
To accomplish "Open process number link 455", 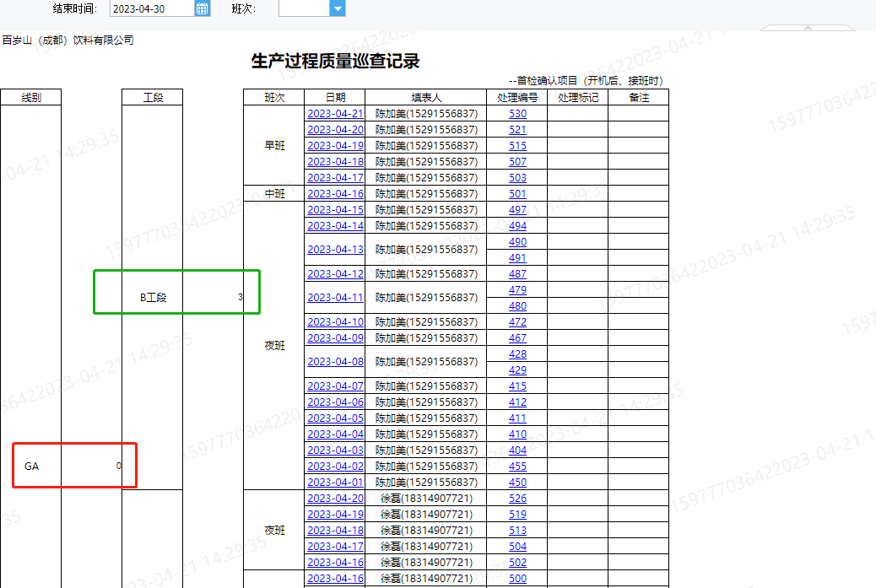I will click(x=517, y=467).
